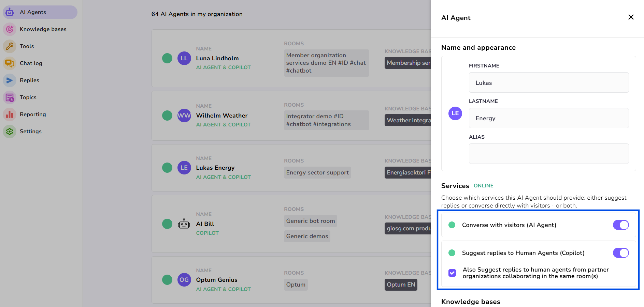Click the Generic bot room tag

(x=310, y=221)
